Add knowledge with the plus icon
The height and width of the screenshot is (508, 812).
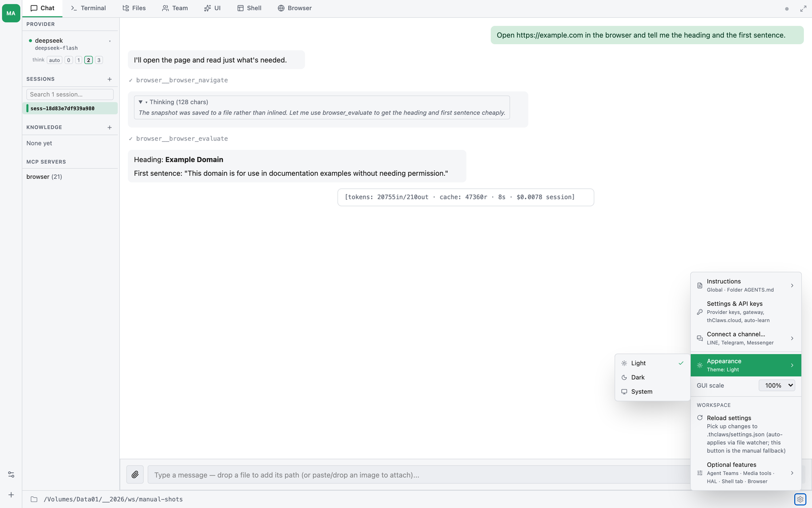[x=110, y=128]
